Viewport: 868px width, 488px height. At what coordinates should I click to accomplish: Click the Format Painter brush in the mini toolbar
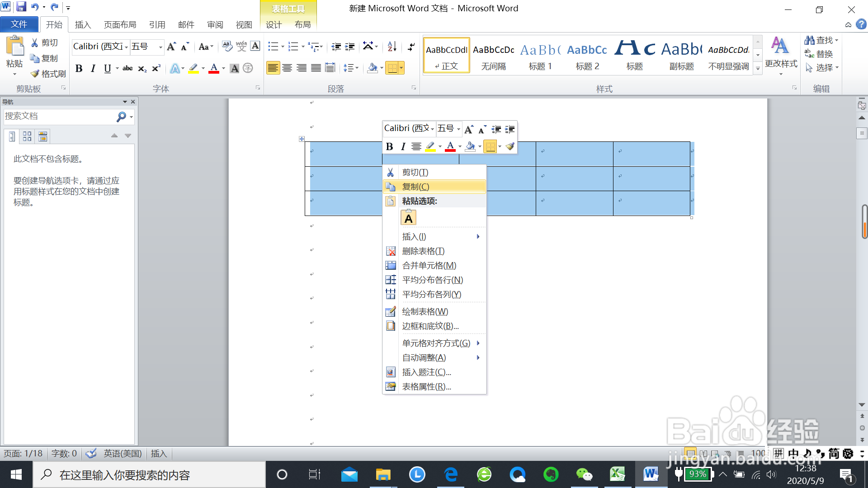pyautogui.click(x=510, y=146)
